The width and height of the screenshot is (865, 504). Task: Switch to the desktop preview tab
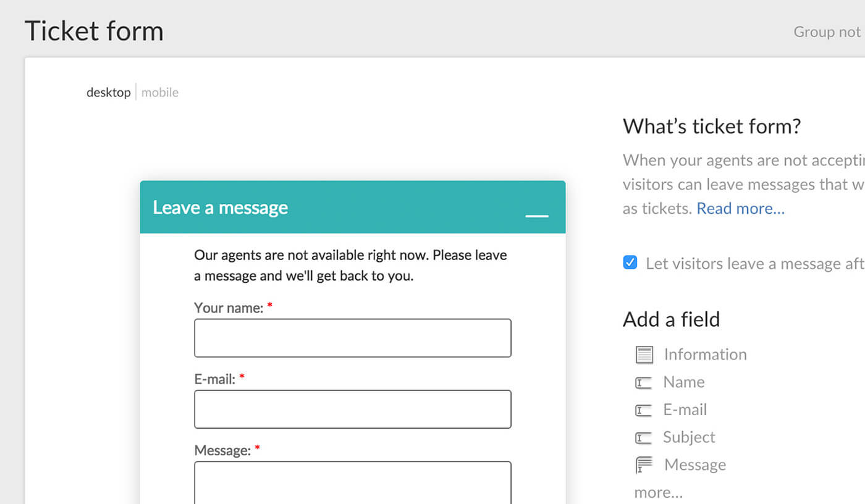pyautogui.click(x=109, y=92)
